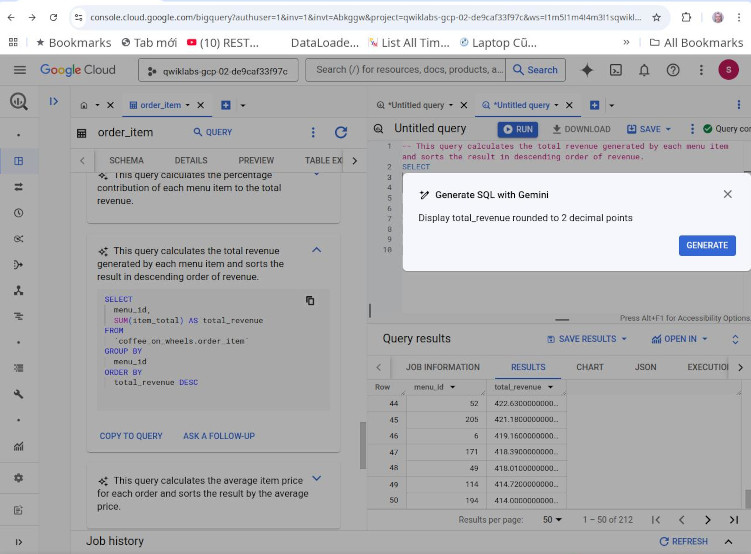Refresh the order_item table

click(x=341, y=132)
